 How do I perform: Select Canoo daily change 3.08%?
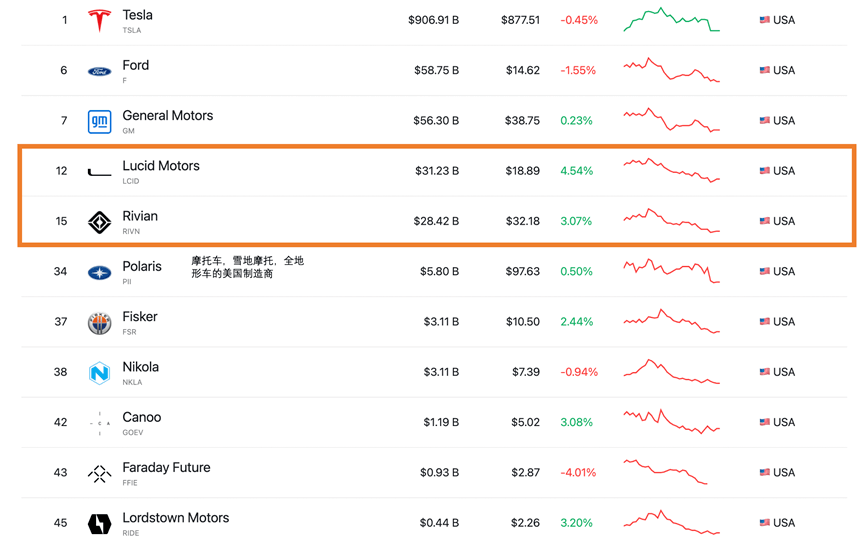tap(576, 422)
